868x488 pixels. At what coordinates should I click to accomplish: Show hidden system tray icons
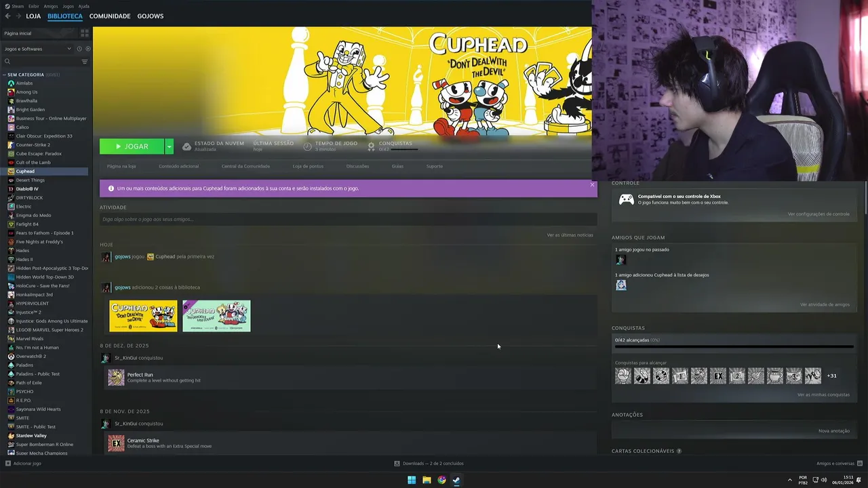789,480
